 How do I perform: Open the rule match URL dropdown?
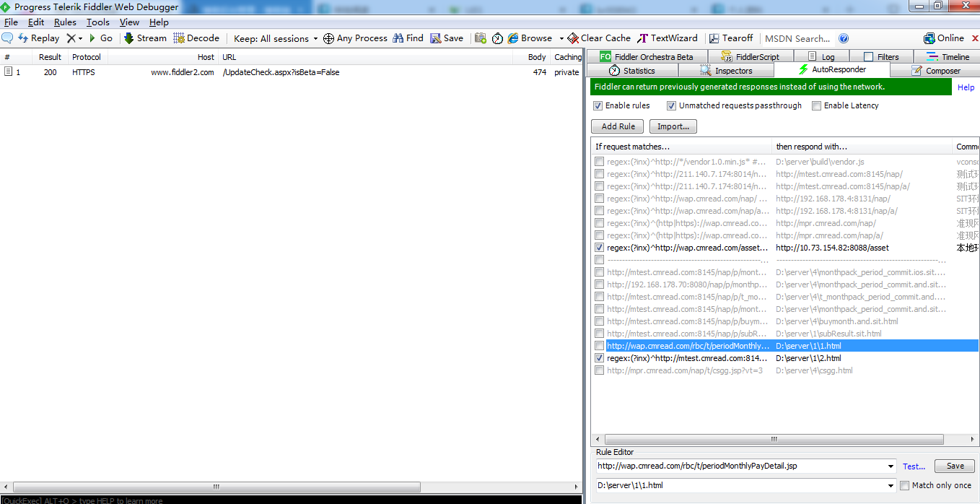(891, 466)
